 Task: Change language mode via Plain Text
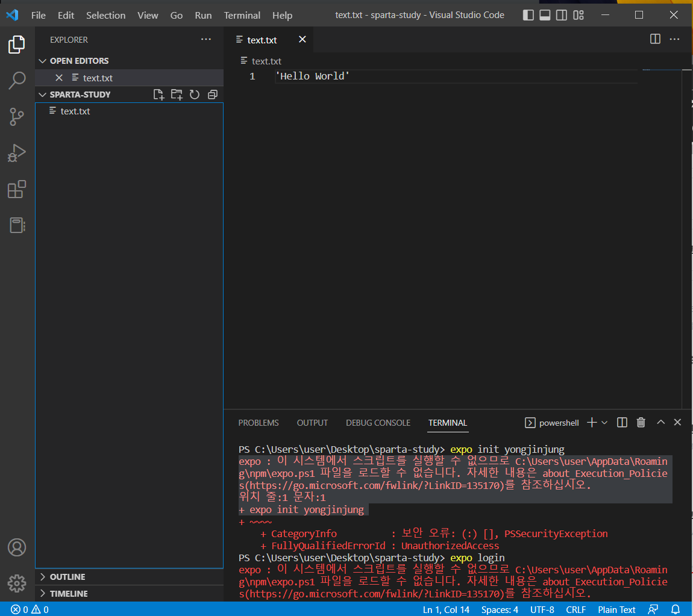click(616, 609)
